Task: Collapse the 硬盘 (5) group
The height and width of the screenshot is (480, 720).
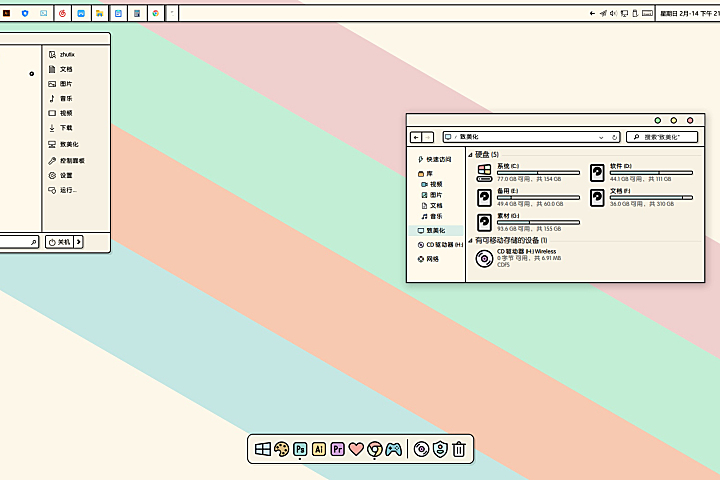Action: (470, 155)
